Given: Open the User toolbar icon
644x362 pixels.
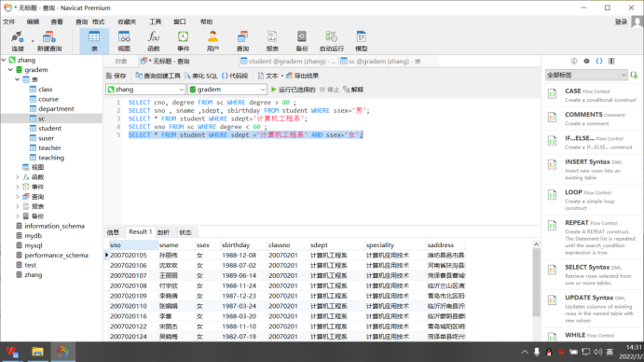Looking at the screenshot, I should pos(212,41).
